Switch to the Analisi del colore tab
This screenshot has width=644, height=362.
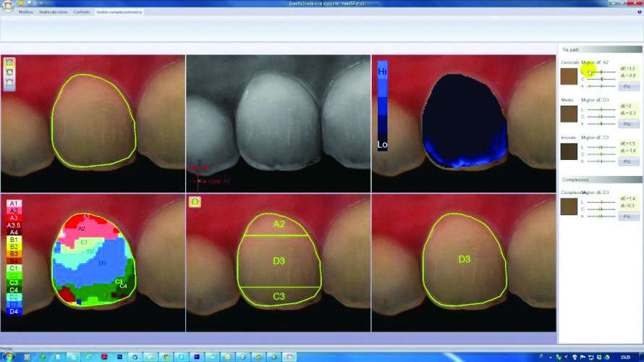tap(53, 12)
